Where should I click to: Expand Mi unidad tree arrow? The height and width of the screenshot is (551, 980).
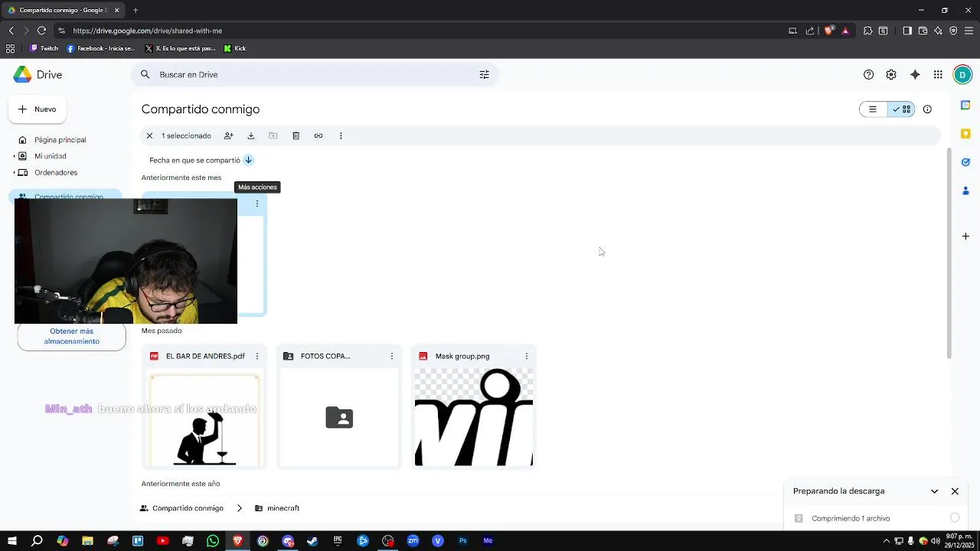tap(14, 156)
